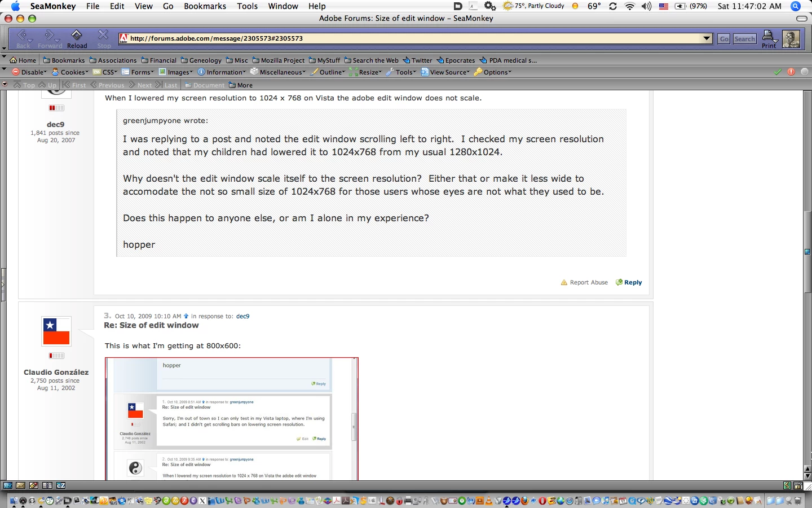Click the Stop loading button

(104, 39)
